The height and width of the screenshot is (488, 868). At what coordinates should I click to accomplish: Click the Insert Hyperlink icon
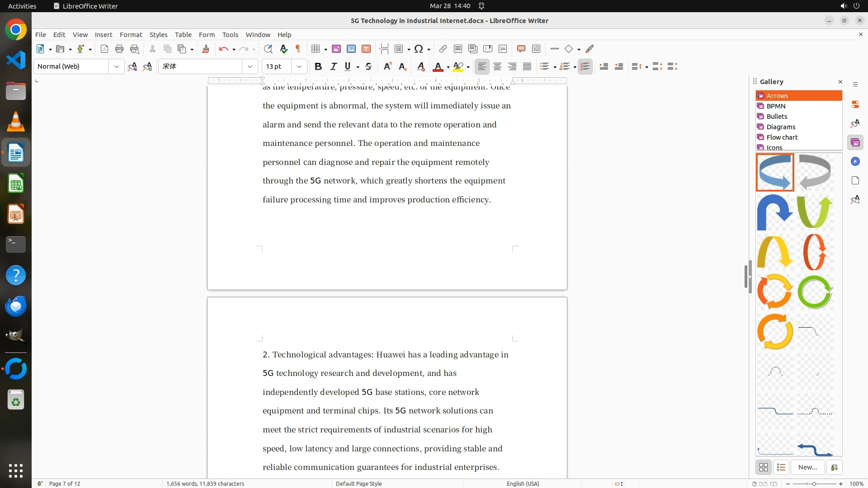coord(443,49)
